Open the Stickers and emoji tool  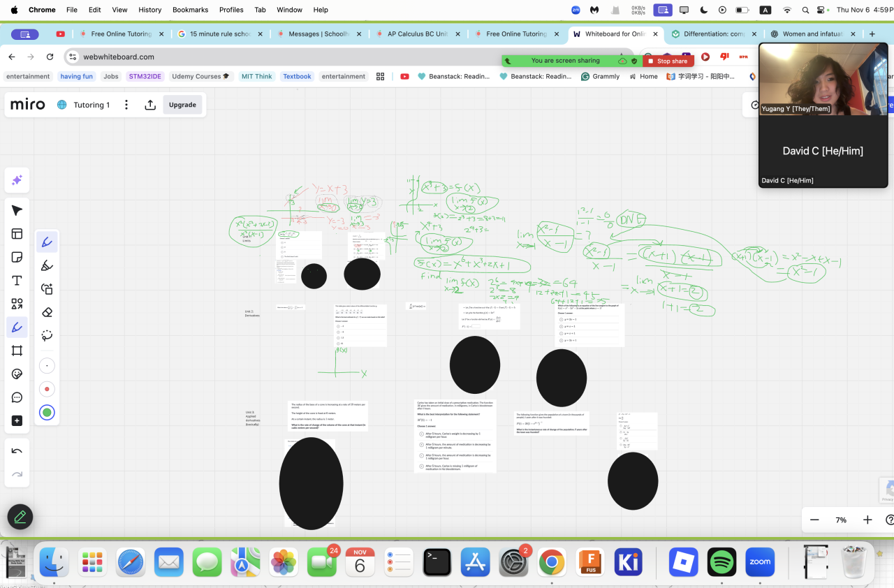coord(17,374)
